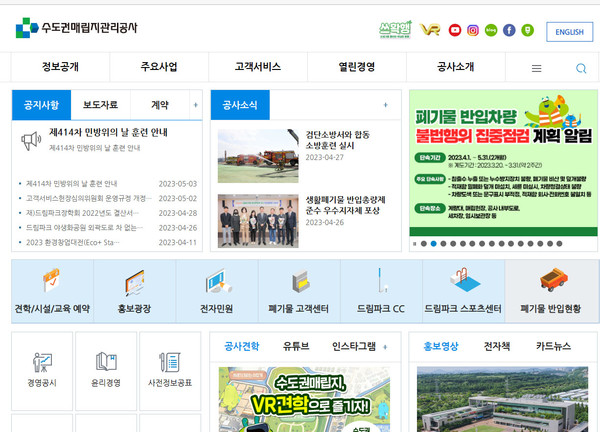Screen dimensions: 600x432
Task: Select the 보도자료 tab
Action: pos(101,105)
